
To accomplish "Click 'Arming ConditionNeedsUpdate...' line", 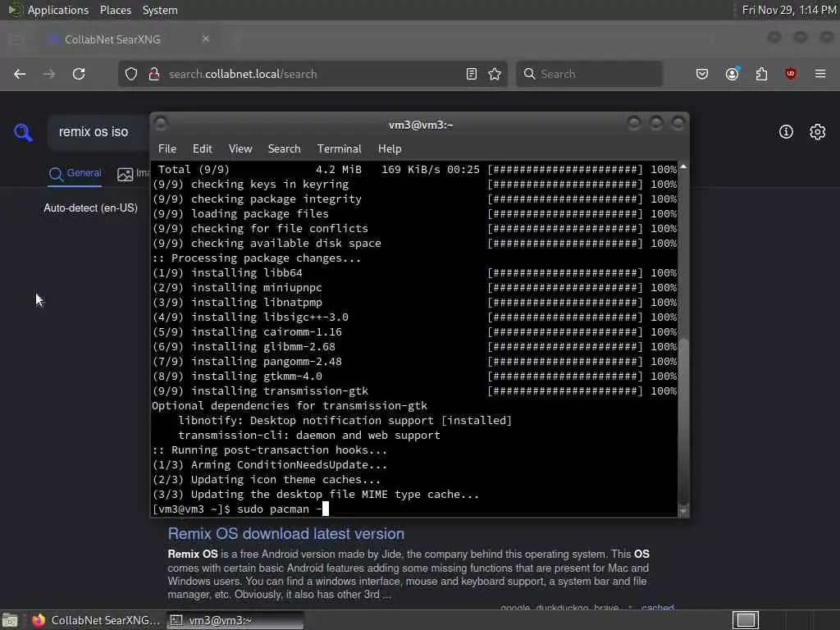I will coord(269,465).
